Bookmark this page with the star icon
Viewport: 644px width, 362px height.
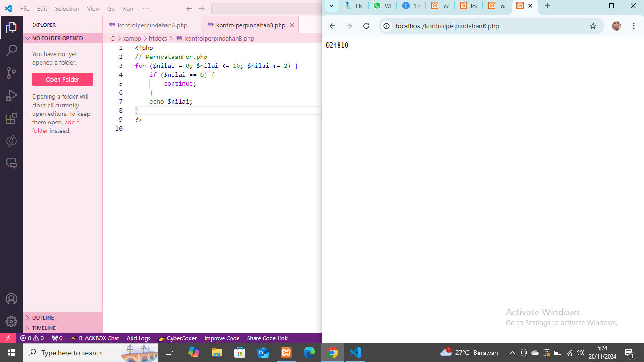click(x=593, y=26)
